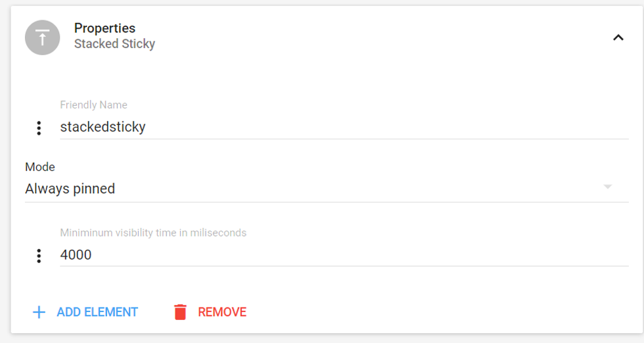Click the Mode dropdown arrow

pyautogui.click(x=608, y=187)
